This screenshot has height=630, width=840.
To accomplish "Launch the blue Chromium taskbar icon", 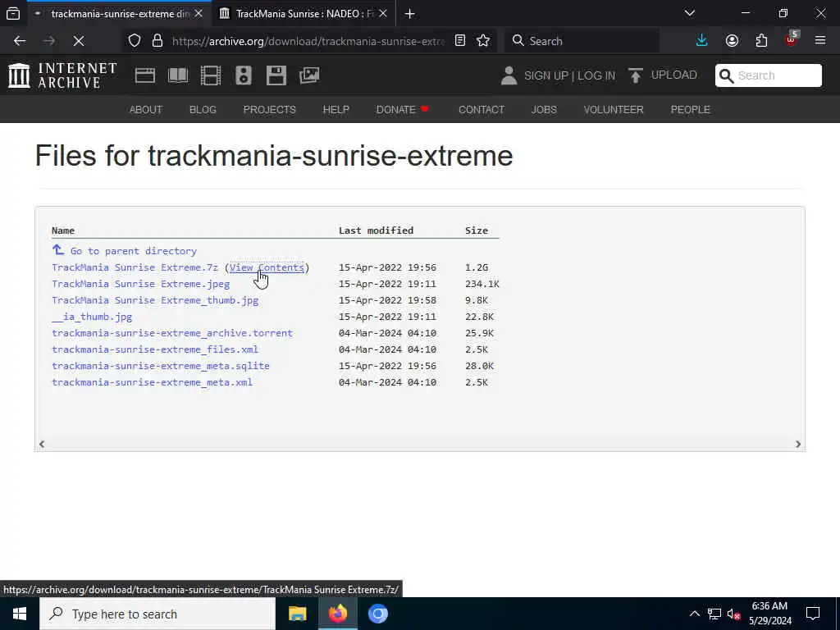I will pyautogui.click(x=377, y=614).
